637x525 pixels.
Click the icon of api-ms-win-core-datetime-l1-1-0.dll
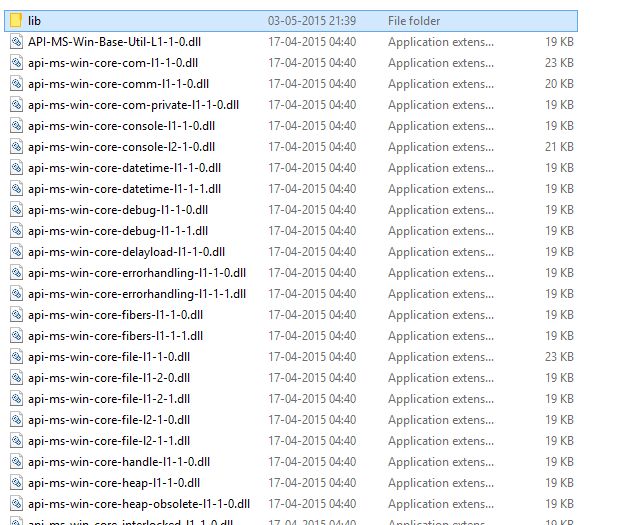(16, 168)
